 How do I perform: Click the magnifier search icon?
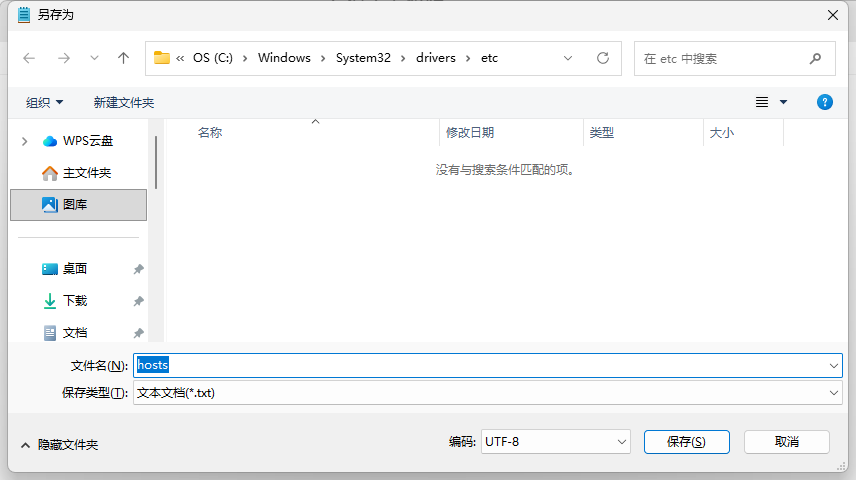click(815, 58)
